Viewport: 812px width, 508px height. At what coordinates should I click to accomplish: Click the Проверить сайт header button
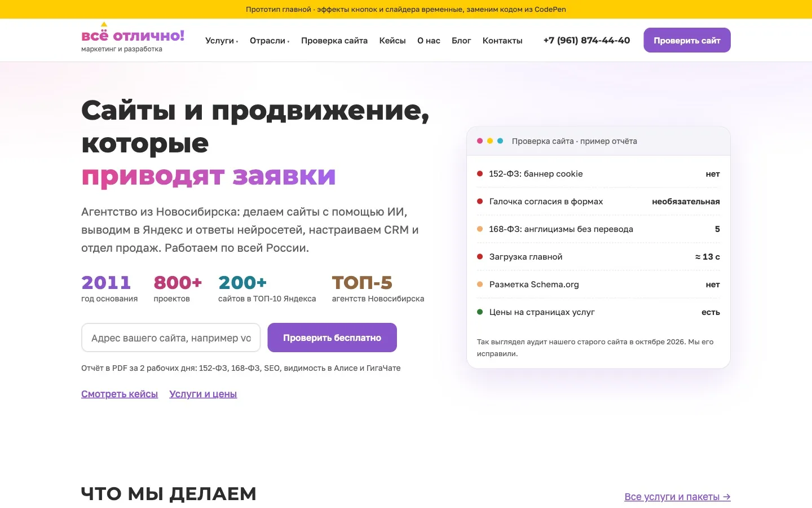(x=687, y=40)
